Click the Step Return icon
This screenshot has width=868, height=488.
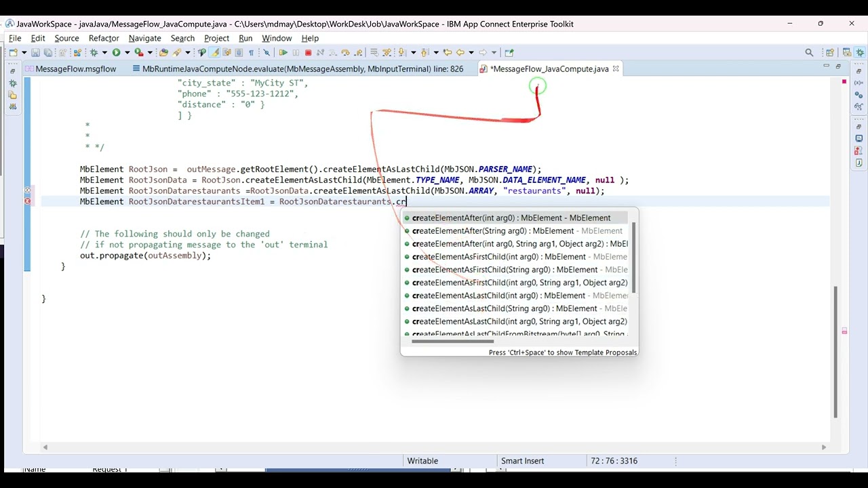point(358,52)
